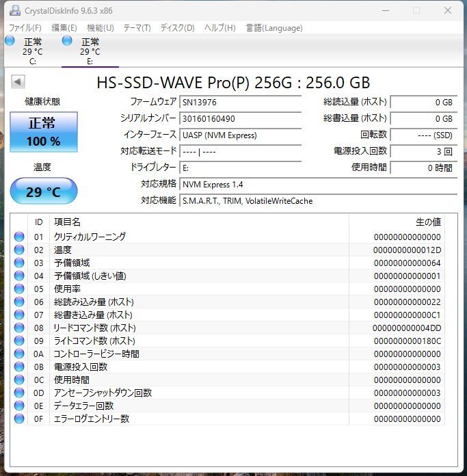Click status icon for 0A コントローラービジー時間
This screenshot has height=476, width=467.
click(x=19, y=354)
